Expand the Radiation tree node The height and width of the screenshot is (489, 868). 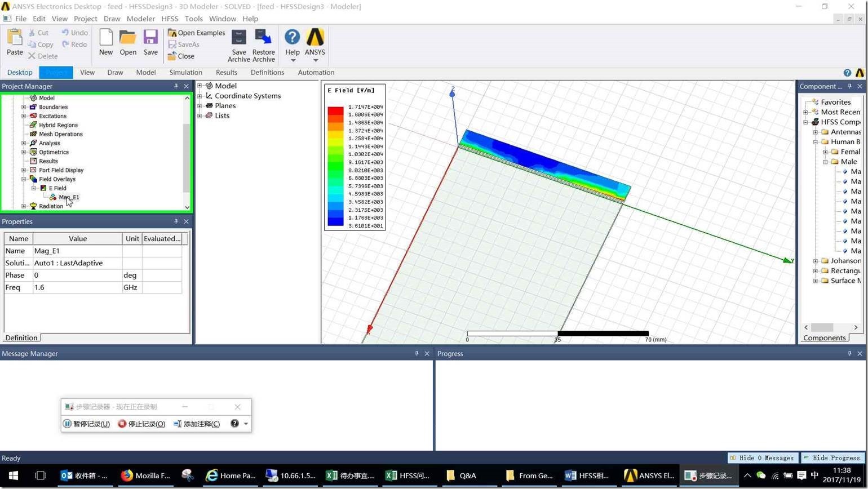[x=24, y=206]
